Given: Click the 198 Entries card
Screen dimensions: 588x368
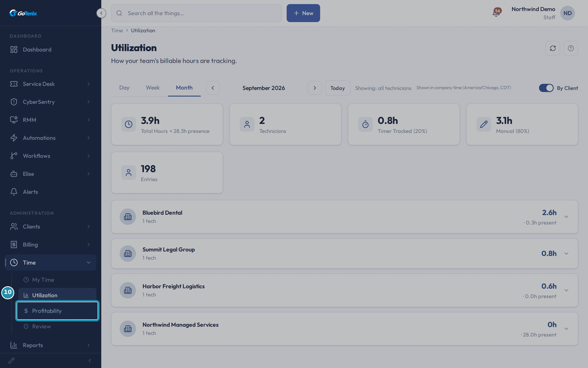Looking at the screenshot, I should pos(167,173).
